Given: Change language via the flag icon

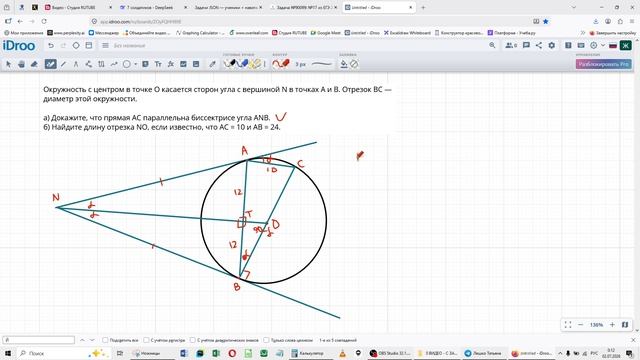Looking at the screenshot, I should click(613, 46).
